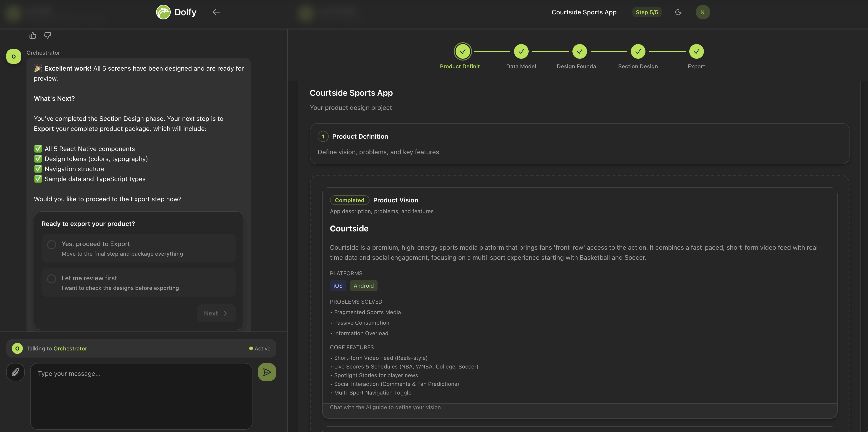Click the Dolfy dolphin logo
This screenshot has height=432, width=868.
163,12
